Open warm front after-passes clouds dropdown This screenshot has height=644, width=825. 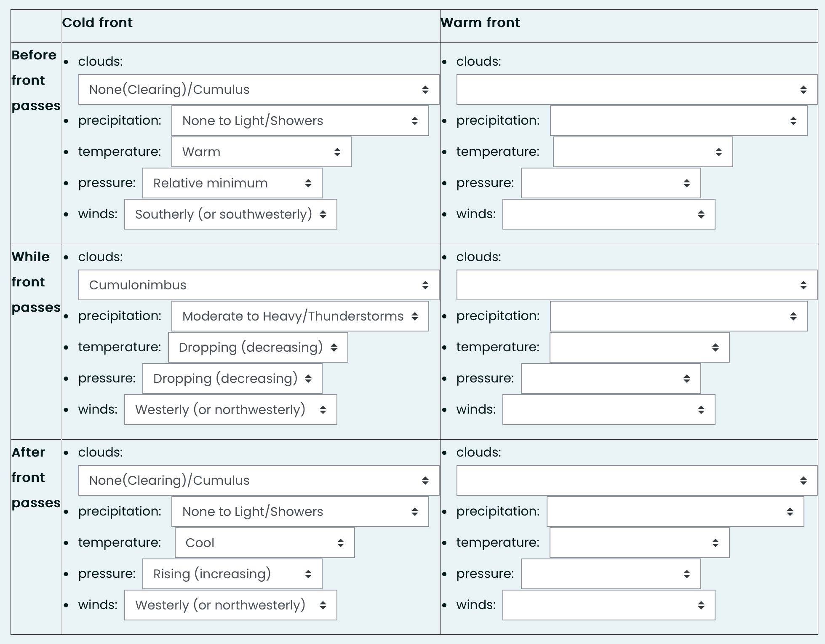click(637, 481)
